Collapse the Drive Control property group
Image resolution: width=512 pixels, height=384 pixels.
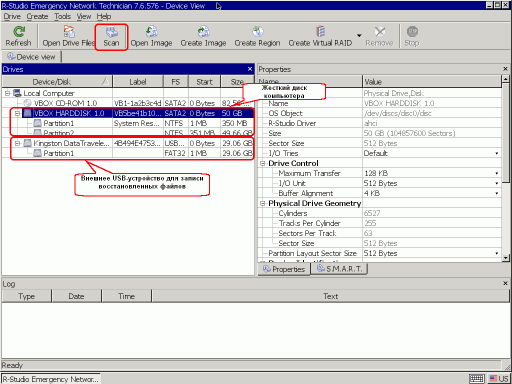[263, 163]
